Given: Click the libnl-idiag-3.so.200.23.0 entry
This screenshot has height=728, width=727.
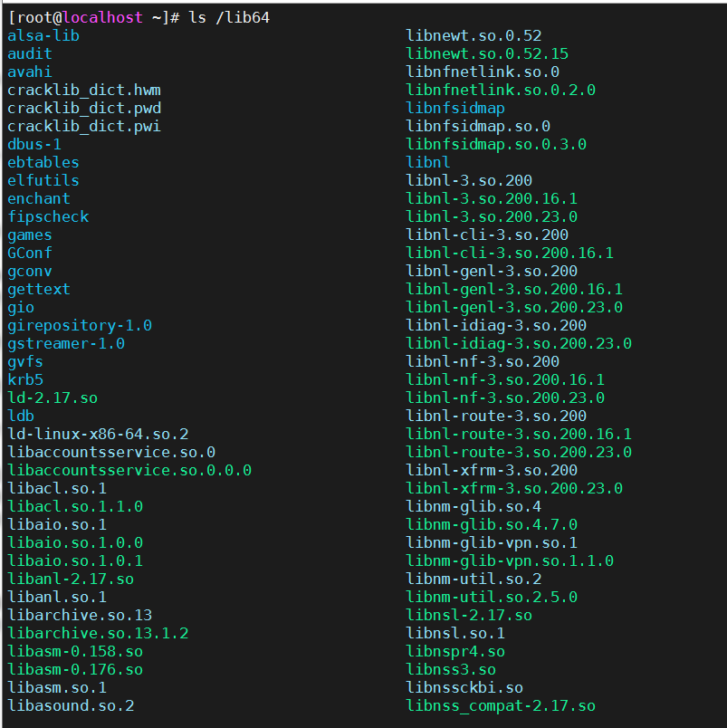Looking at the screenshot, I should [519, 343].
